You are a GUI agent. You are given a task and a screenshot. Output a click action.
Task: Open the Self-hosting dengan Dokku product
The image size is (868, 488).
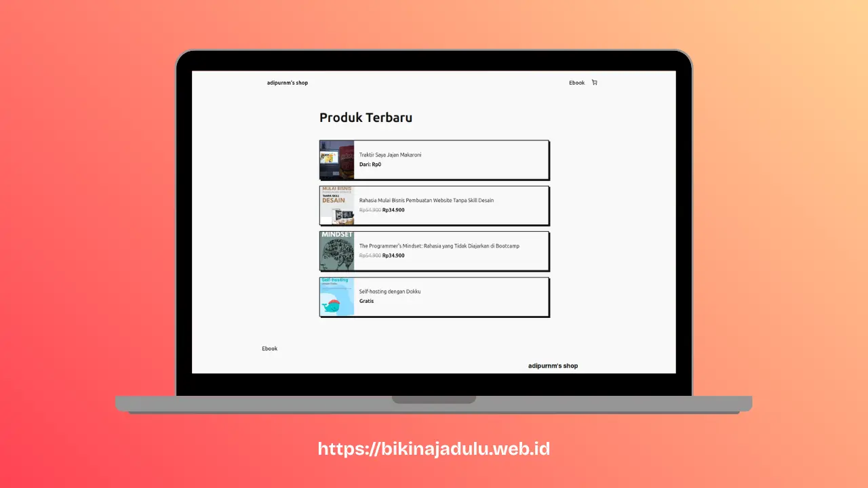pos(434,297)
